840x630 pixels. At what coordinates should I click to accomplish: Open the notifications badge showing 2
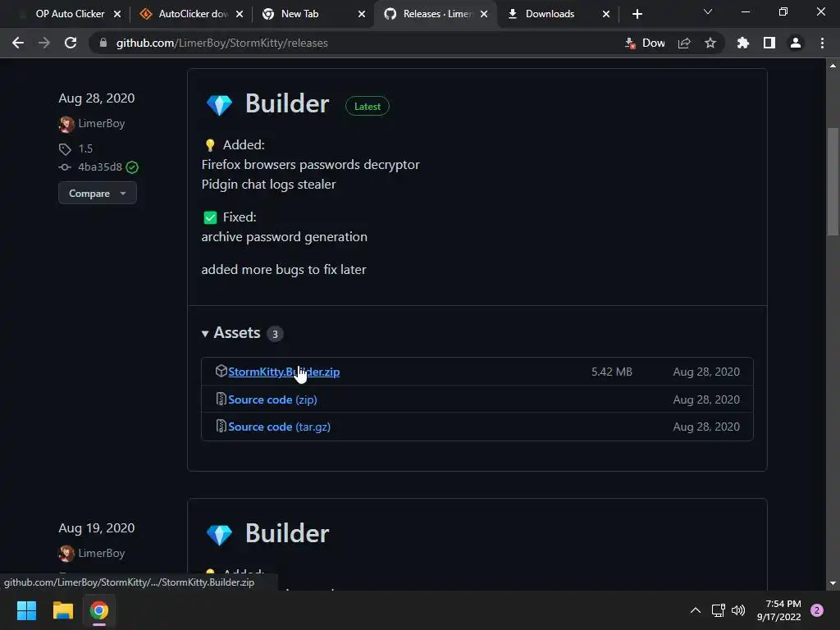tap(817, 610)
